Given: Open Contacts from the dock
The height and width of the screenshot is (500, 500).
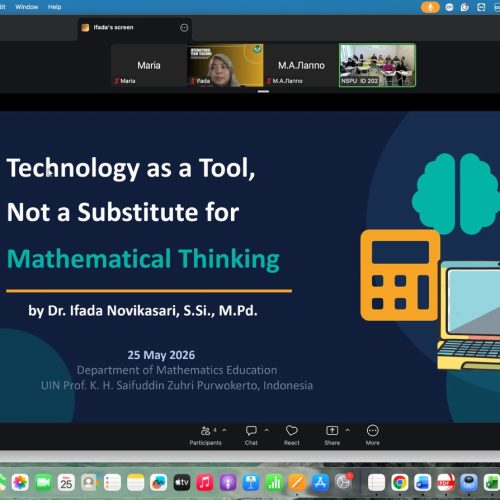Looking at the screenshot, I should click(89, 482).
